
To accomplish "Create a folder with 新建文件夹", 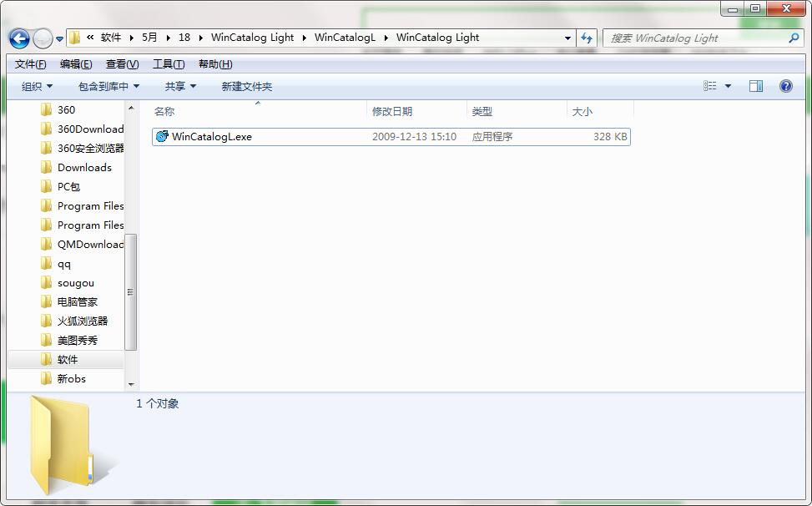I will (x=247, y=87).
